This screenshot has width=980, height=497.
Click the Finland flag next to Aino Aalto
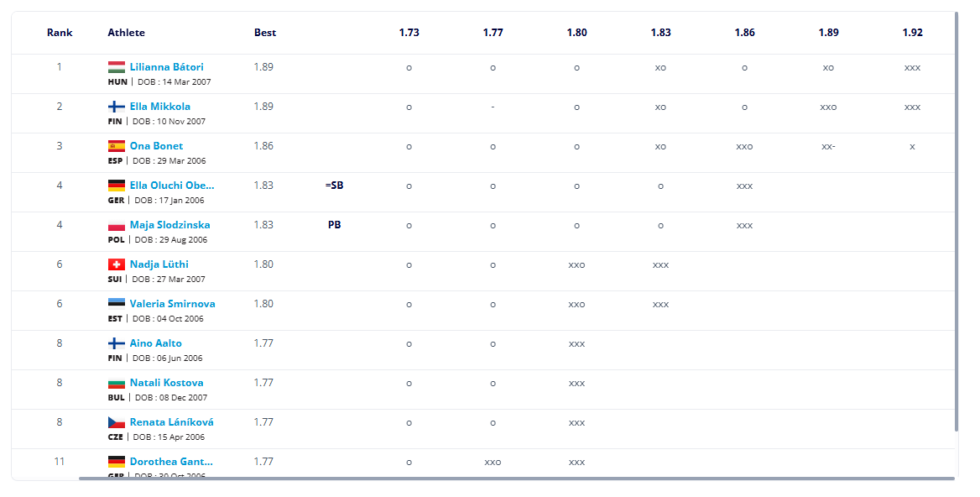117,343
